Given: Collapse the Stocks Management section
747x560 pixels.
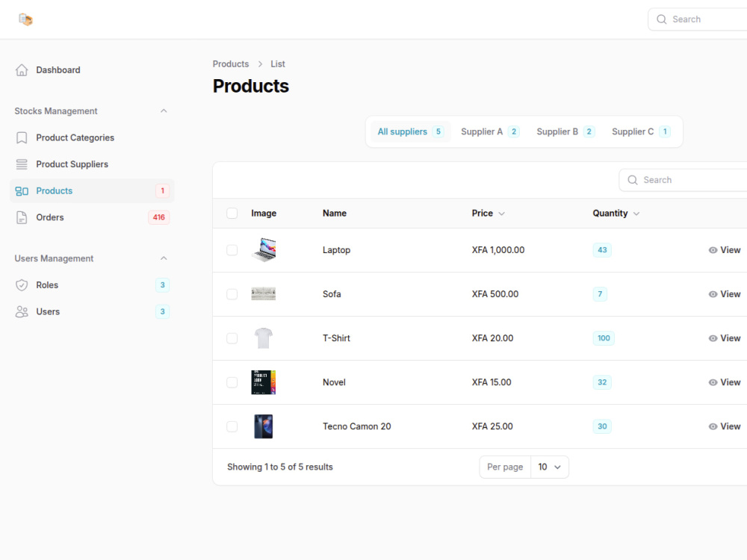Looking at the screenshot, I should pyautogui.click(x=164, y=111).
